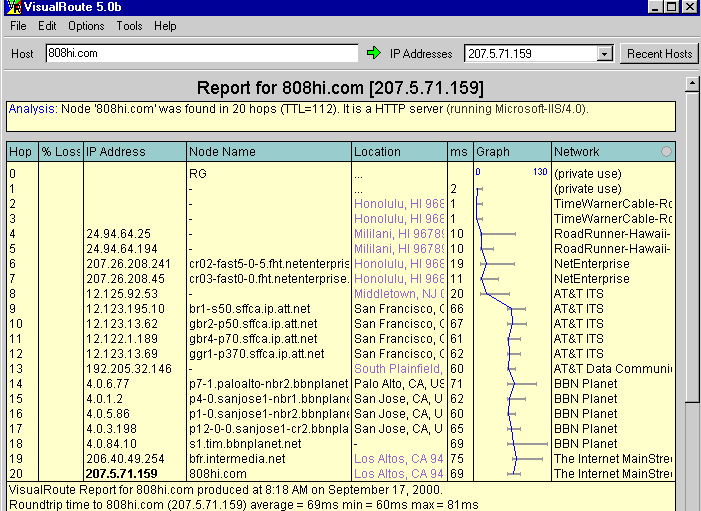Click BBN Planet network cell on hop 18

point(586,444)
